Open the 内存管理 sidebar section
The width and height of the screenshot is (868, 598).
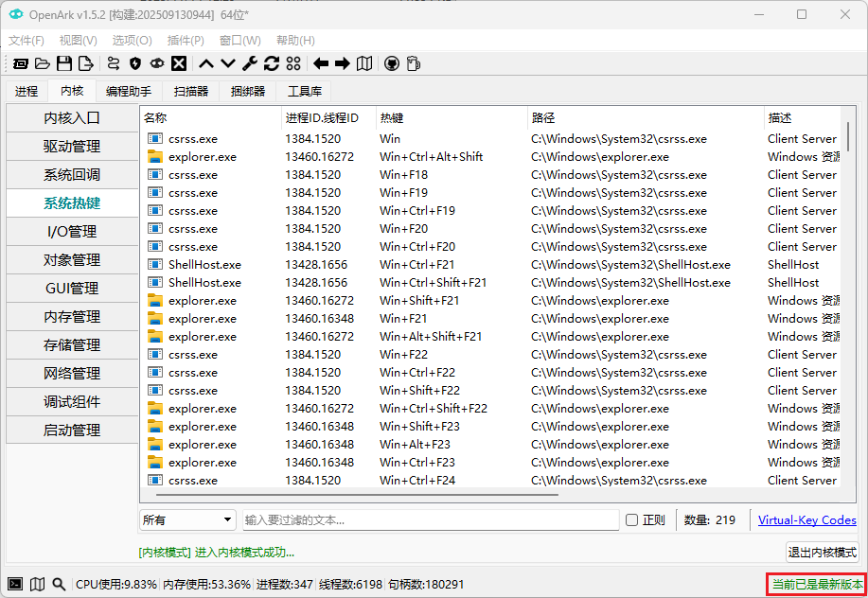[x=72, y=317]
